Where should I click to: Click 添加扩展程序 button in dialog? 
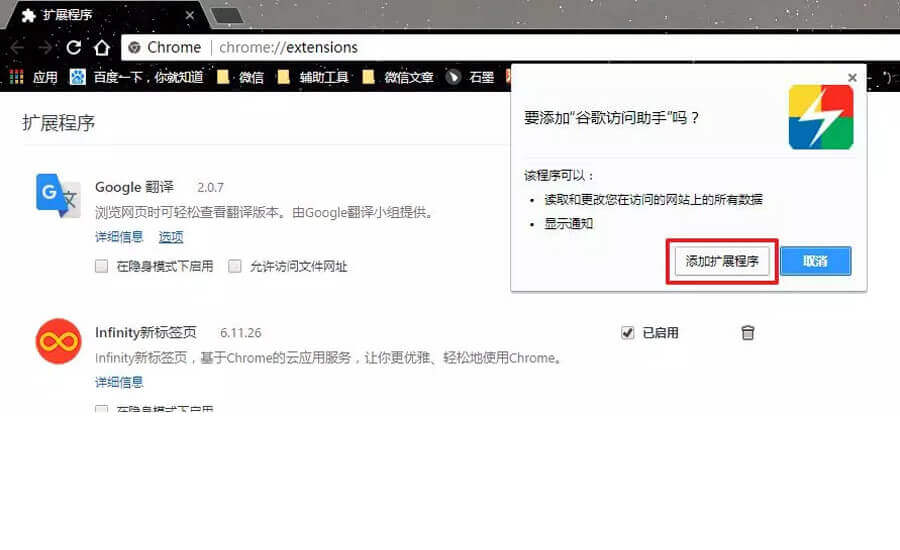coord(722,261)
